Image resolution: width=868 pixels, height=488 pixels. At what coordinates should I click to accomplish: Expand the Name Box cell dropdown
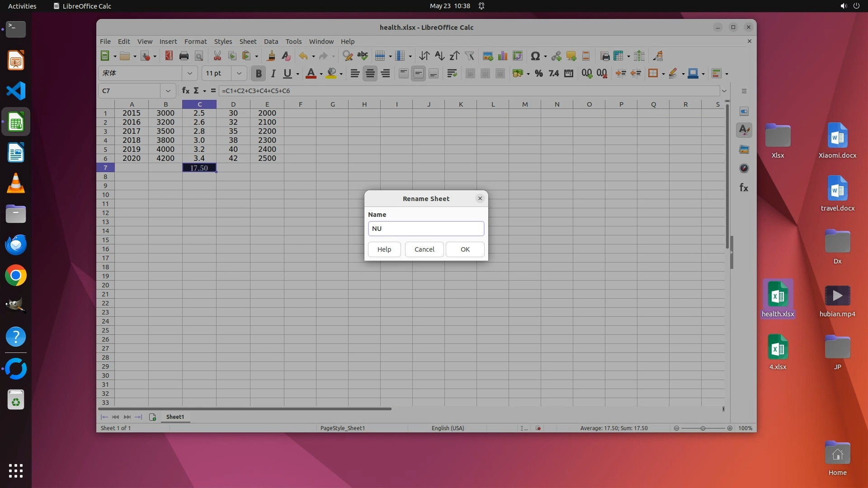pos(168,90)
